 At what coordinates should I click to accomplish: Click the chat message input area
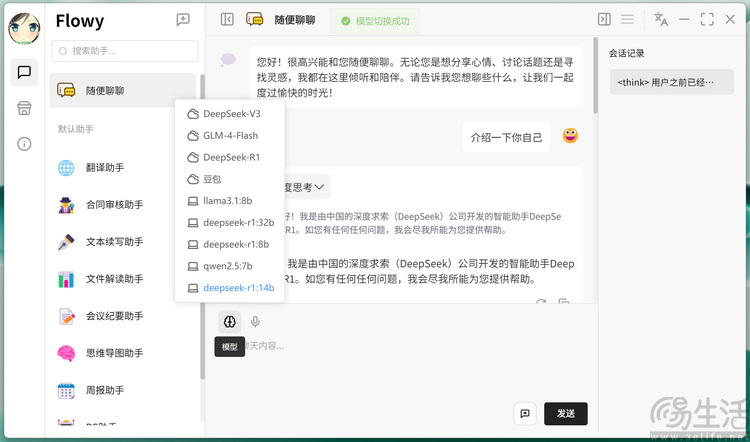(x=401, y=368)
